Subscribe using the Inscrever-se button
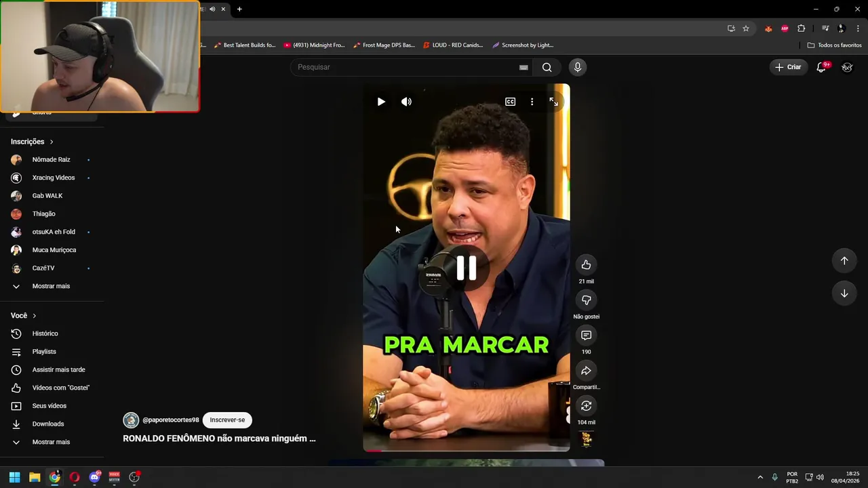 pyautogui.click(x=227, y=420)
